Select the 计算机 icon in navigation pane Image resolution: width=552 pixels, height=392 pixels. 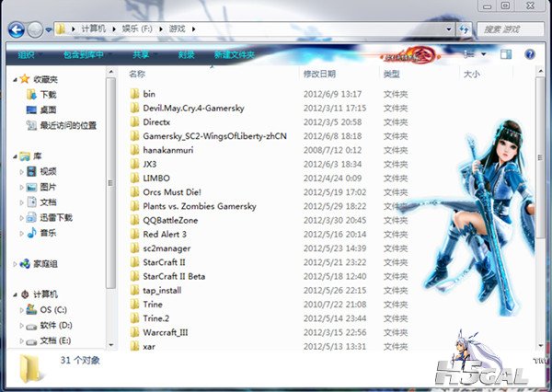coord(25,294)
